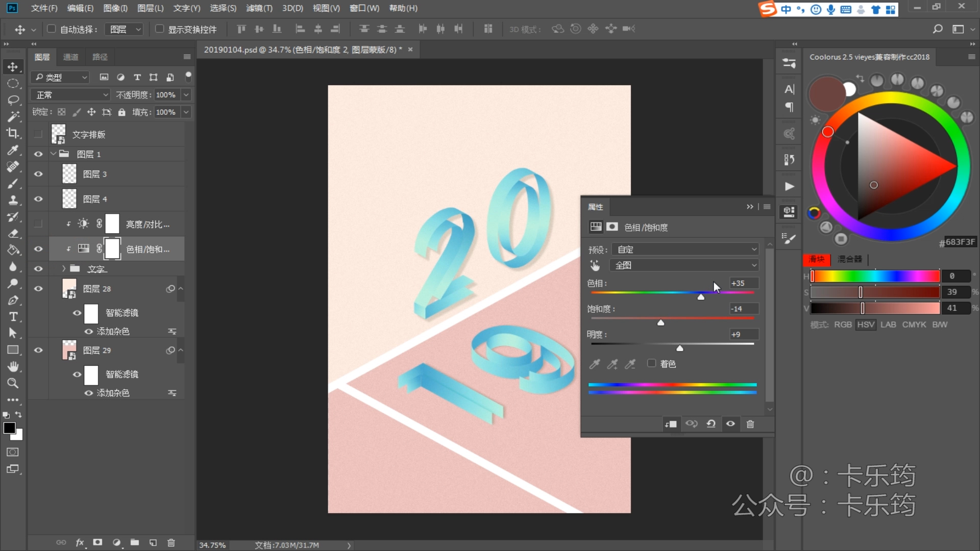
Task: Select the Horizontal Type tool
Action: [13, 316]
